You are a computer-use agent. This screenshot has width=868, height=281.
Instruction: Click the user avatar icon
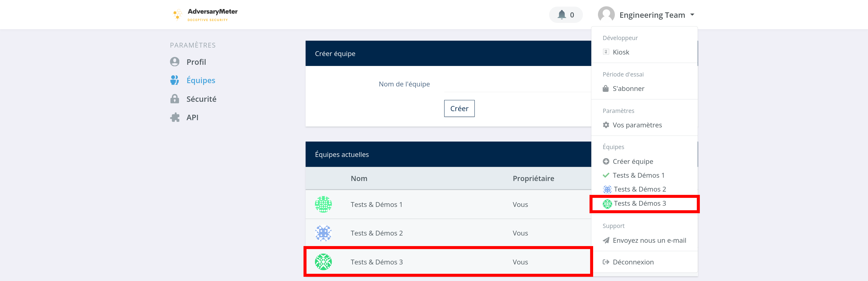pos(606,15)
